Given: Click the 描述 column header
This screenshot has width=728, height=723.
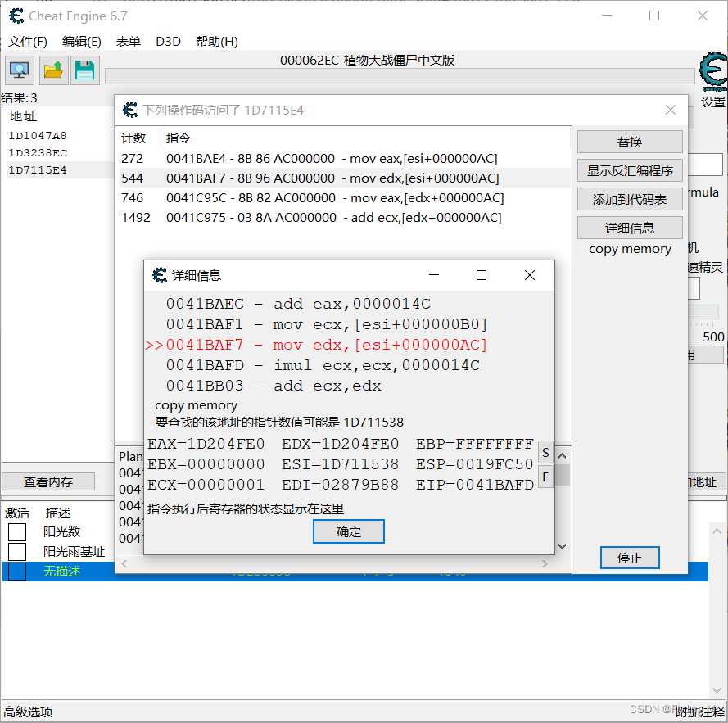Looking at the screenshot, I should click(58, 513).
